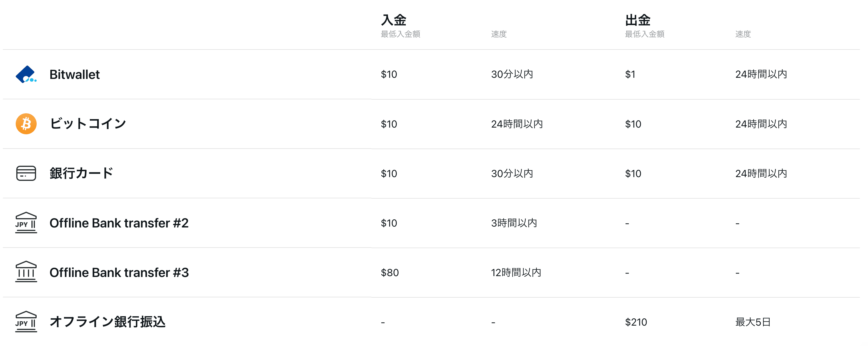This screenshot has width=868, height=346.
Task: Select the Bitwallet payment method name
Action: (x=74, y=75)
